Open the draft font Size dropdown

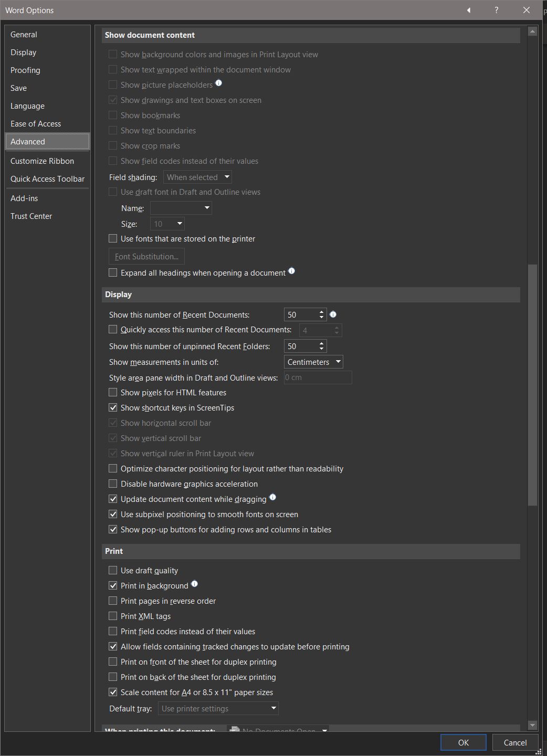click(167, 224)
